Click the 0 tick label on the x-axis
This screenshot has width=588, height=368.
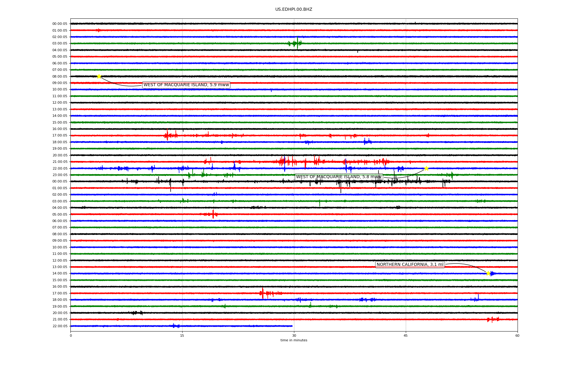coord(71,335)
